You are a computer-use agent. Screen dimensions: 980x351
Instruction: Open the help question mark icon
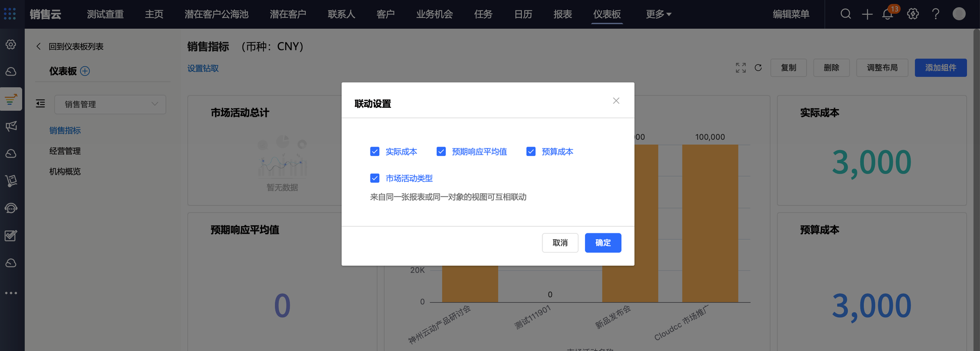pyautogui.click(x=935, y=14)
